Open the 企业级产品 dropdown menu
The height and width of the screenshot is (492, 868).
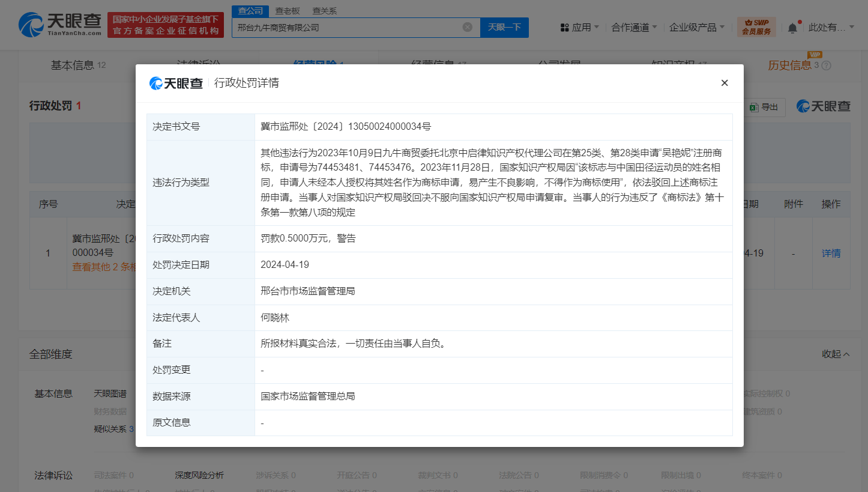click(x=697, y=27)
